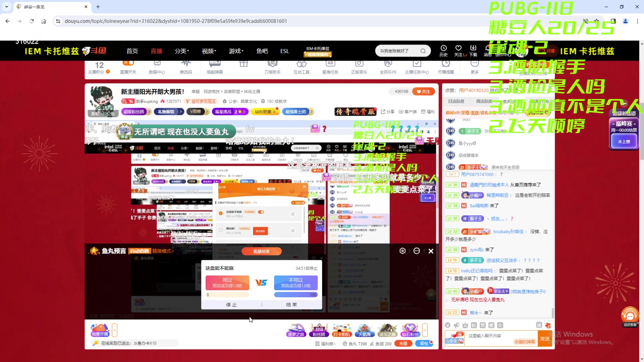644x362 pixels.
Task: Open 福利券 coupons link
Action: click(325, 344)
